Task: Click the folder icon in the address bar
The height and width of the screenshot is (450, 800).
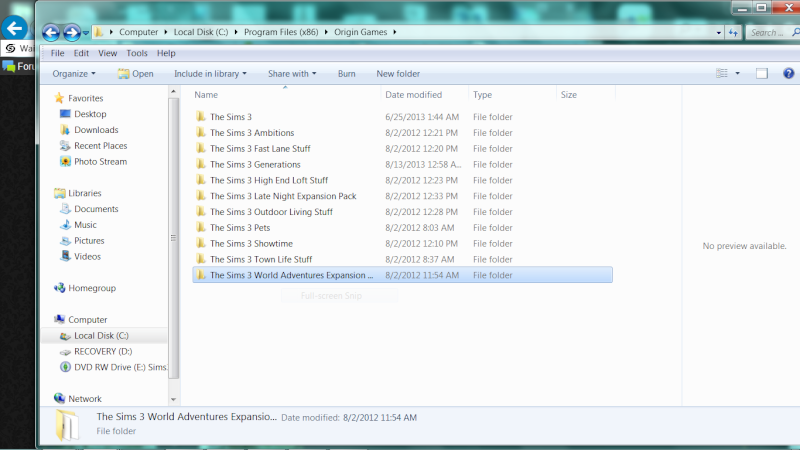Action: point(98,32)
